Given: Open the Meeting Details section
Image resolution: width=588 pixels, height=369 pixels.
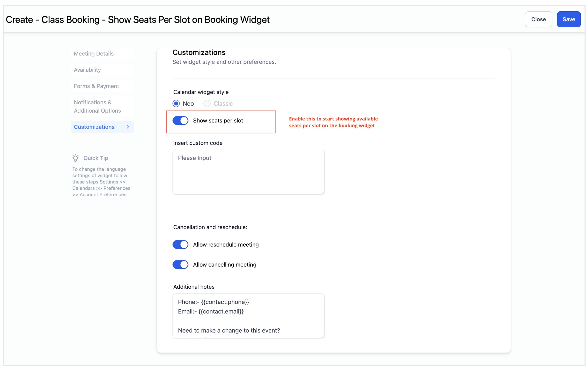Looking at the screenshot, I should (94, 53).
